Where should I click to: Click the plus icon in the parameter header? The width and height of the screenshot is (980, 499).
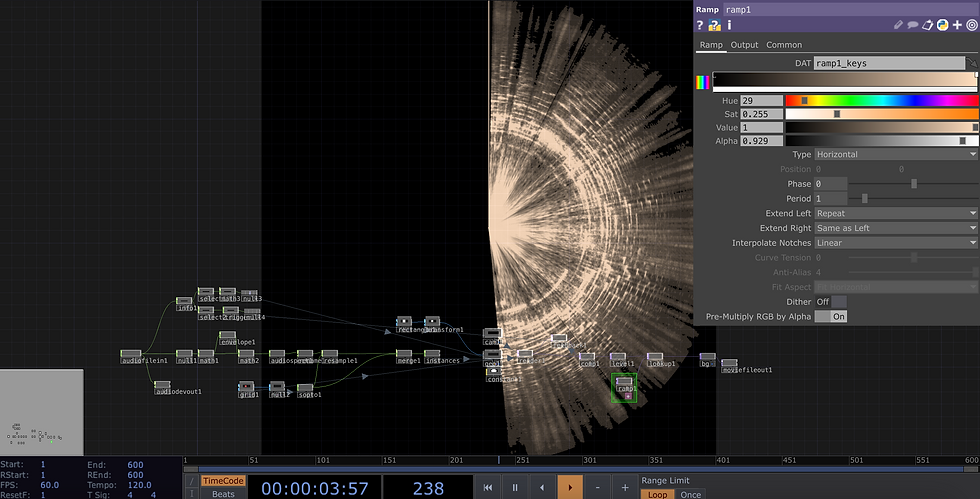pos(957,25)
